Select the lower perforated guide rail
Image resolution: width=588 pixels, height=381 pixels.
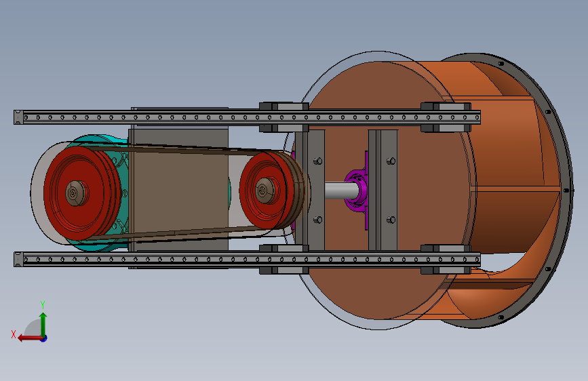[247, 259]
